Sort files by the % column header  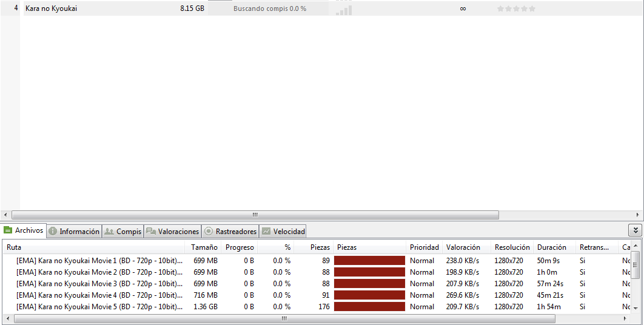275,247
